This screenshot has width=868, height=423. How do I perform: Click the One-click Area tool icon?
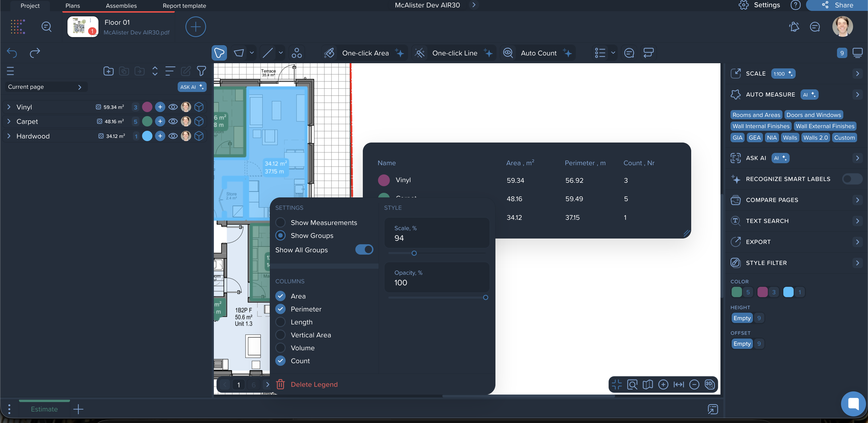point(329,53)
